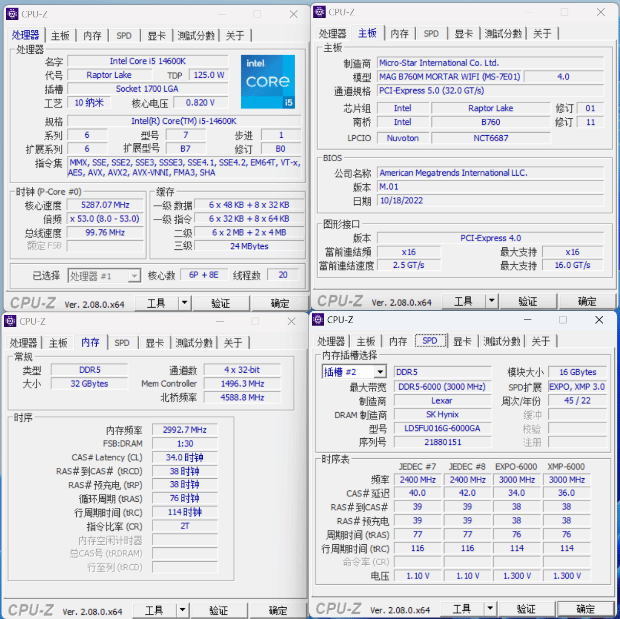
Task: Expand the 工具 arrow in memory window
Action: tap(182, 610)
